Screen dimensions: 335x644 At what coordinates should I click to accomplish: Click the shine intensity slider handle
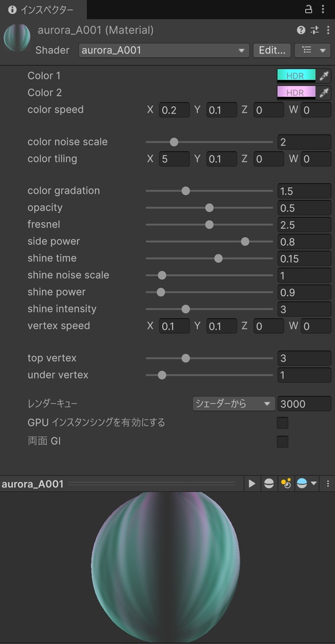click(186, 309)
